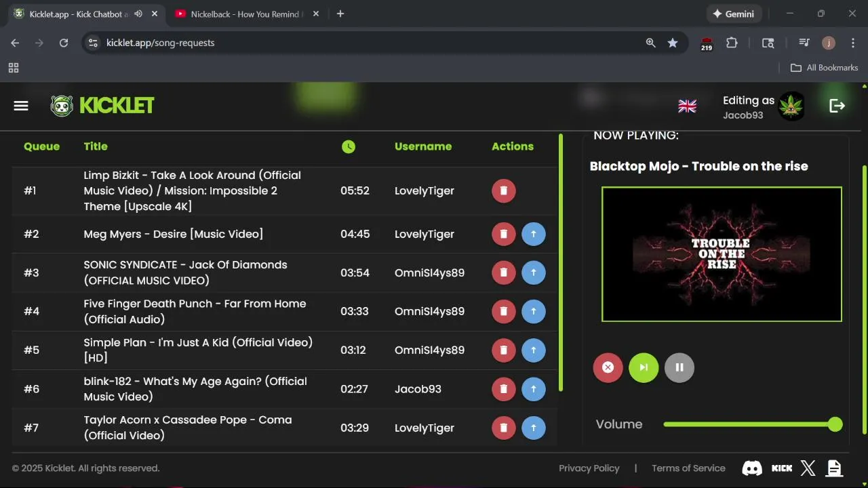The width and height of the screenshot is (868, 488).
Task: Open the media controls icon in toolbar
Action: click(x=804, y=43)
